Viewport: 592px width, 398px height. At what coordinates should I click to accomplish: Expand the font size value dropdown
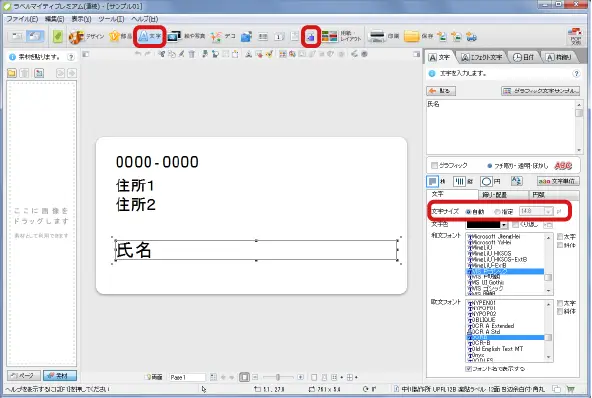coord(548,212)
